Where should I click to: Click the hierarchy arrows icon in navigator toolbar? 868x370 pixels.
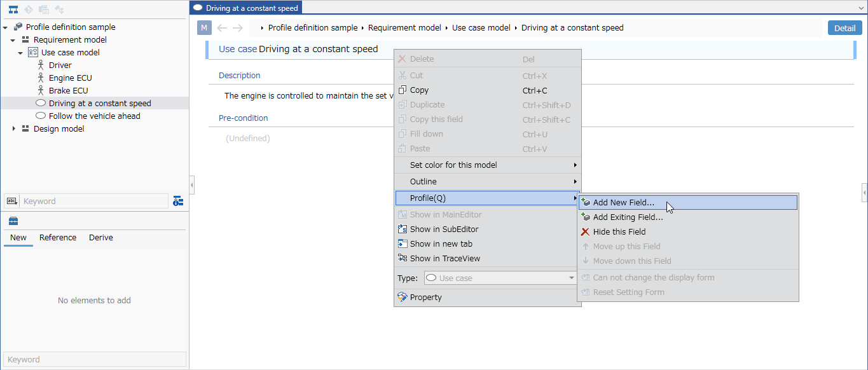coord(59,10)
